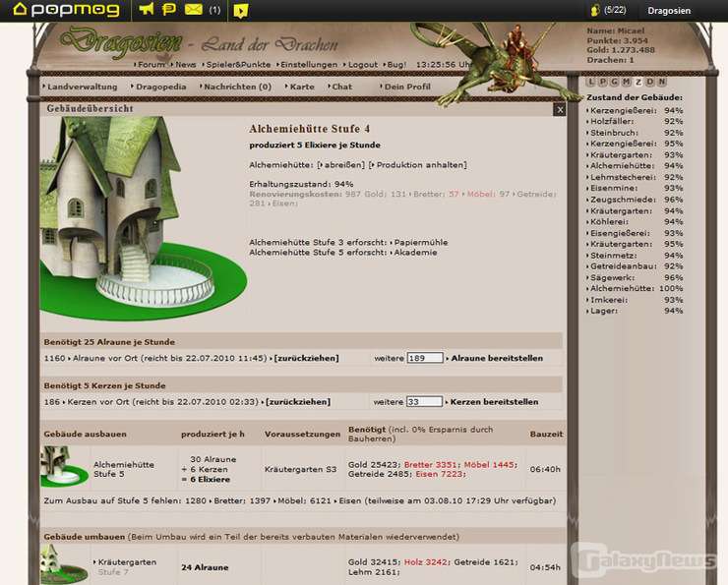Screen dimensions: 728x585
Task: Open the Karte menu item
Action: coord(300,87)
